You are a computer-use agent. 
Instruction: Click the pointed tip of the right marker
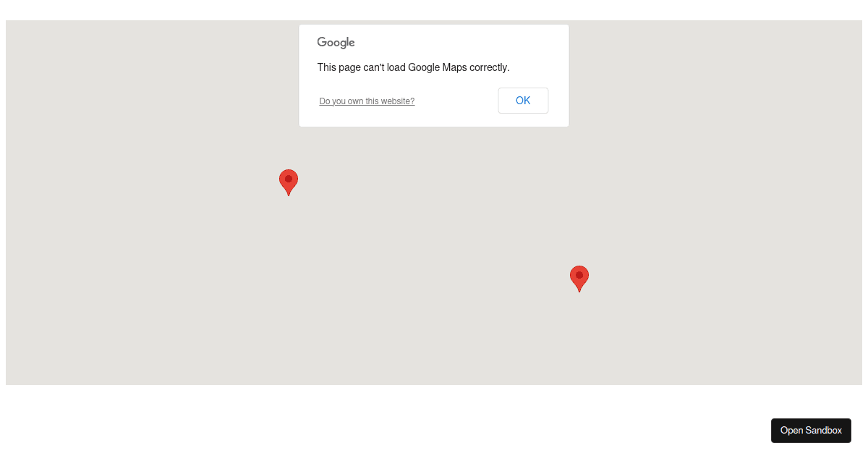tap(579, 290)
